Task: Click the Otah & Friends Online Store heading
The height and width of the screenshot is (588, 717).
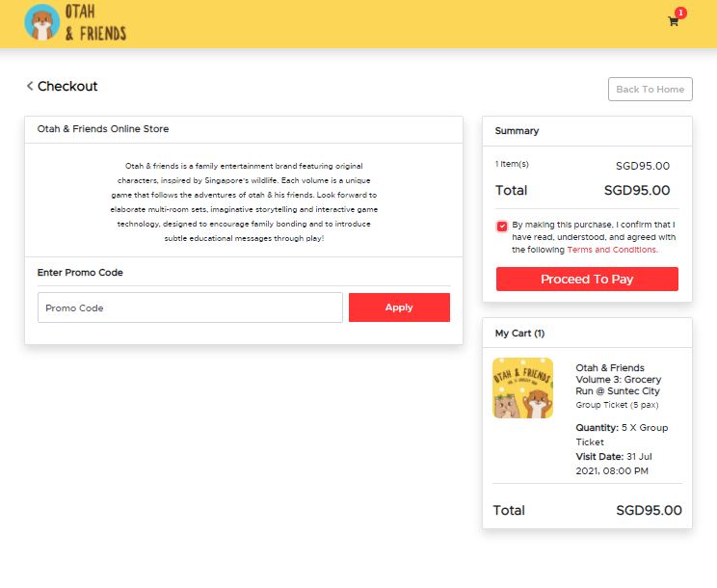Action: (103, 129)
